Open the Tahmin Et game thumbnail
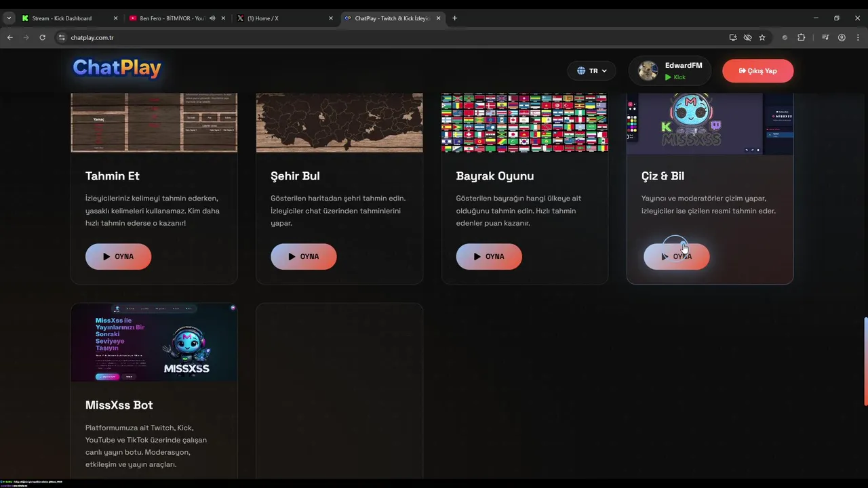 tap(154, 123)
